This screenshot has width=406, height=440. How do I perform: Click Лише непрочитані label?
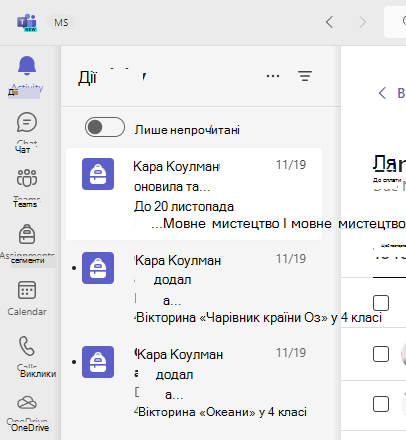(187, 130)
